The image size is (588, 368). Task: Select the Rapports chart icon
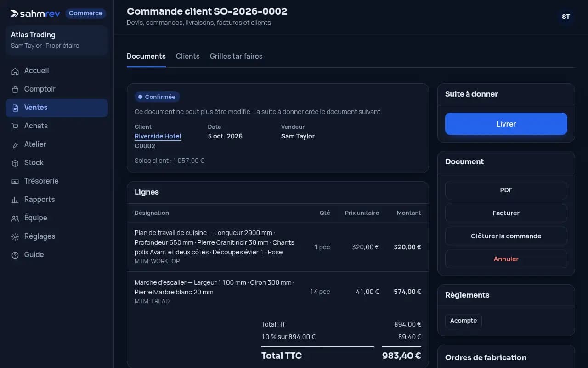(x=15, y=200)
